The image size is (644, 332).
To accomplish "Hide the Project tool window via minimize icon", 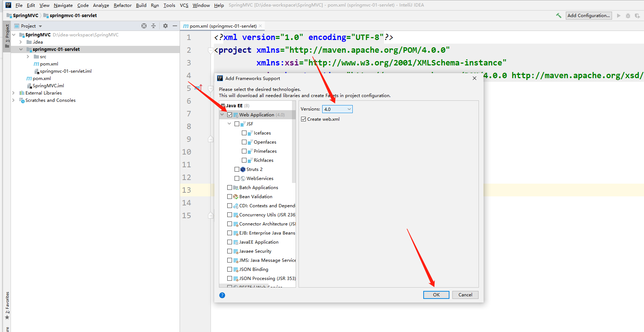I will point(175,26).
